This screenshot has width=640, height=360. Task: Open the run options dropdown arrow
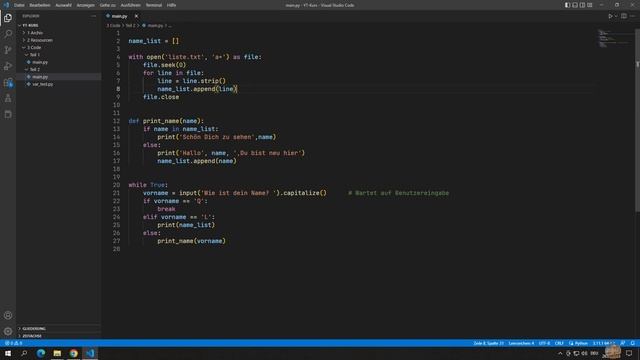pyautogui.click(x=616, y=16)
